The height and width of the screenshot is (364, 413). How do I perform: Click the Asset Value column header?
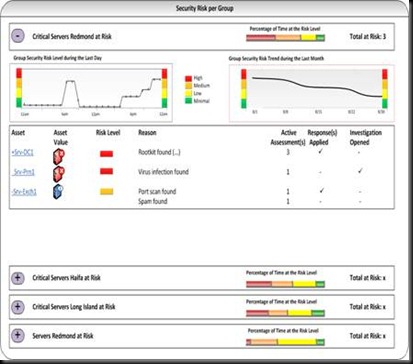point(60,137)
